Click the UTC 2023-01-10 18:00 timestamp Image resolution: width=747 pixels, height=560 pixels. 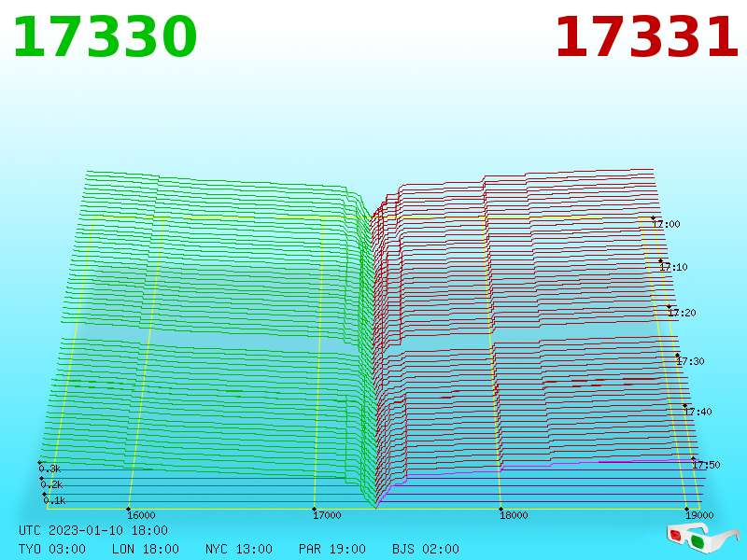pos(93,530)
